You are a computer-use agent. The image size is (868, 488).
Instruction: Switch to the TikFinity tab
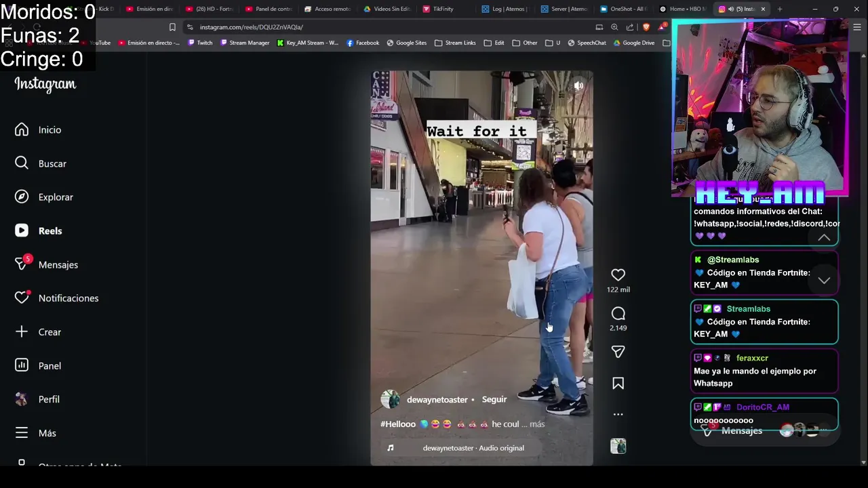439,9
